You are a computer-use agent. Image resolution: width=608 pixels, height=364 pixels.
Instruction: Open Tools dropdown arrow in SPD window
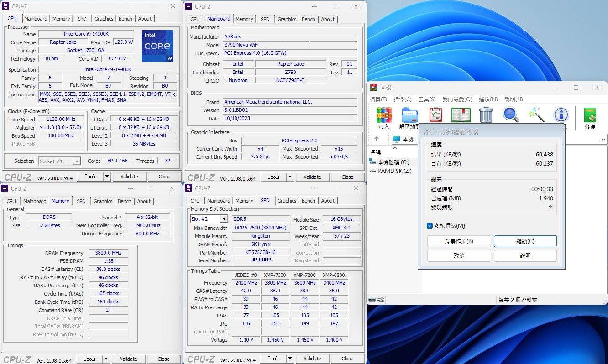(x=290, y=359)
